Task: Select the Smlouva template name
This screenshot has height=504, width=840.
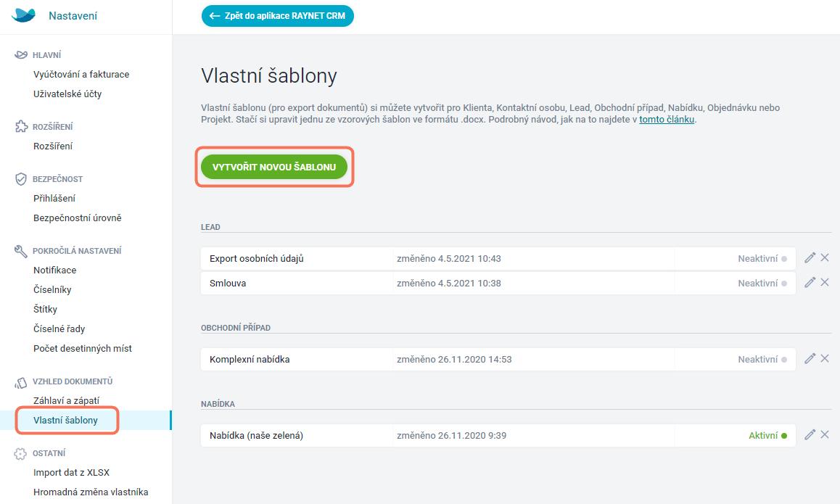Action: click(x=228, y=284)
